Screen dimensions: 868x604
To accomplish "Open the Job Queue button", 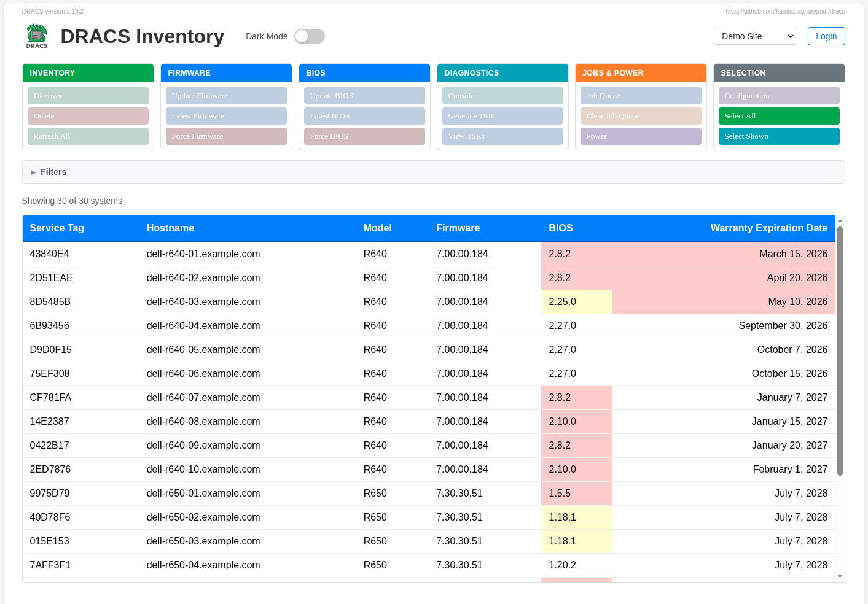I will pos(641,96).
